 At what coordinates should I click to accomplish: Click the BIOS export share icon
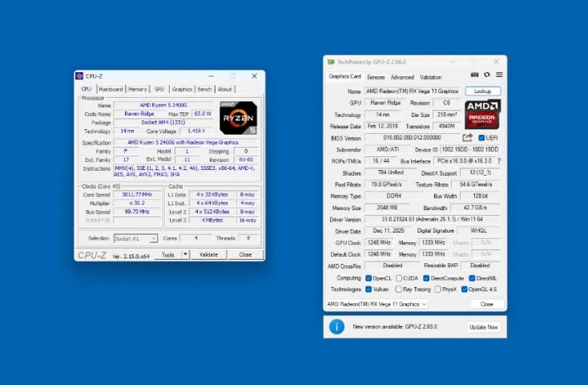(x=467, y=137)
